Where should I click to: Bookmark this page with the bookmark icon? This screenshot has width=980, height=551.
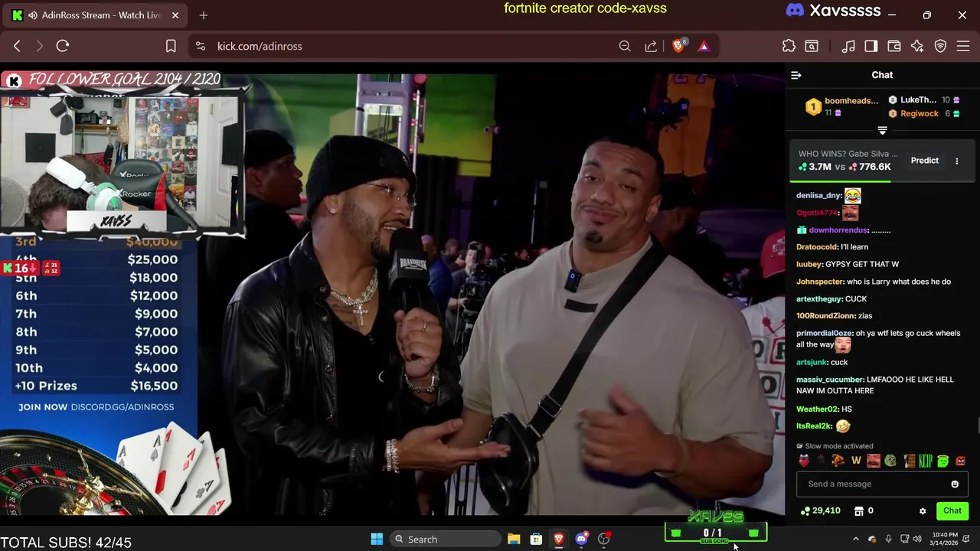171,46
